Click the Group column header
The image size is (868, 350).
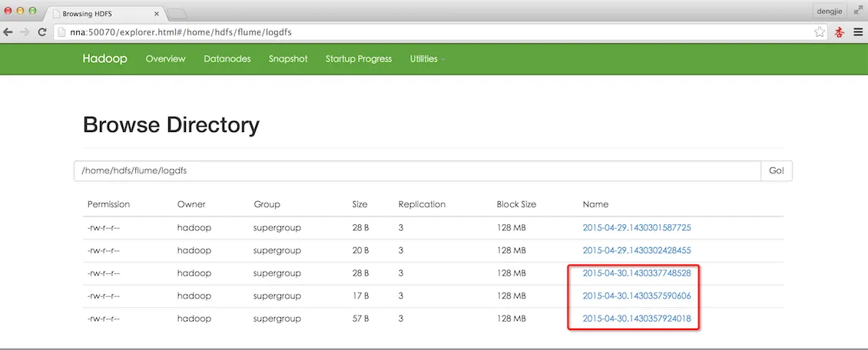pyautogui.click(x=267, y=204)
